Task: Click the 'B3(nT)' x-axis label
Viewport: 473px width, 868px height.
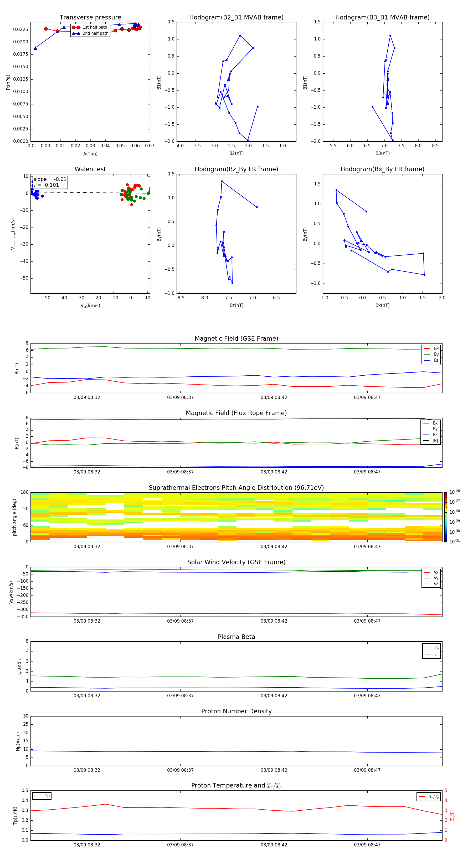Action: point(382,153)
